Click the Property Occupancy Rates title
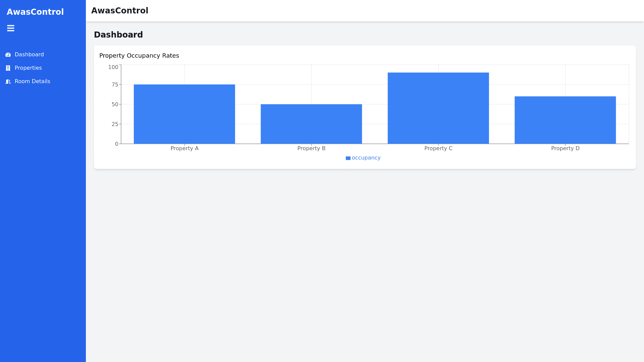Viewport: 644px width, 362px height. 139,56
